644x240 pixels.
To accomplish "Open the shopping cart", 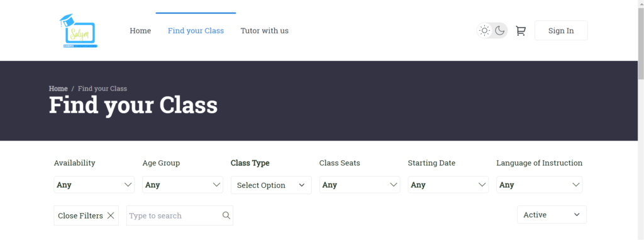I will (521, 31).
